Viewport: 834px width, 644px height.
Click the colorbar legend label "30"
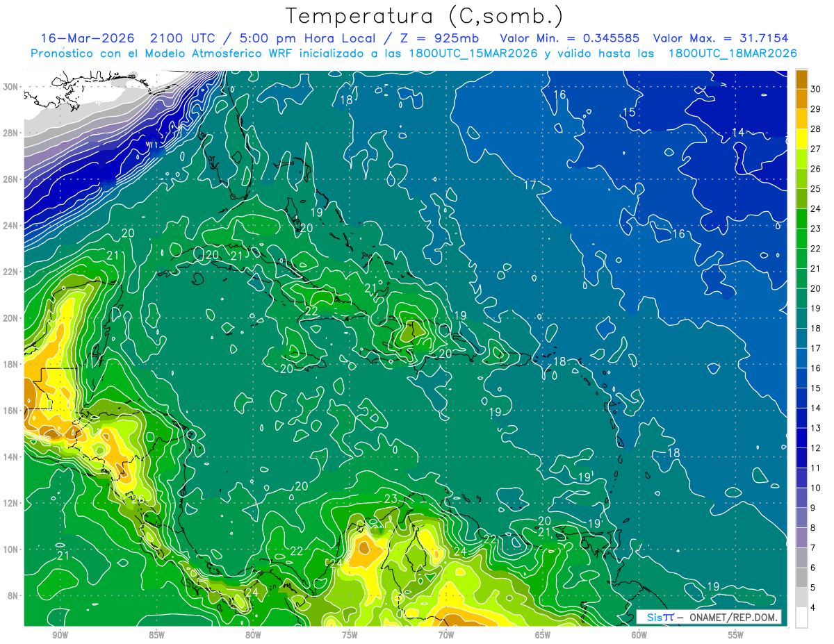pos(816,88)
